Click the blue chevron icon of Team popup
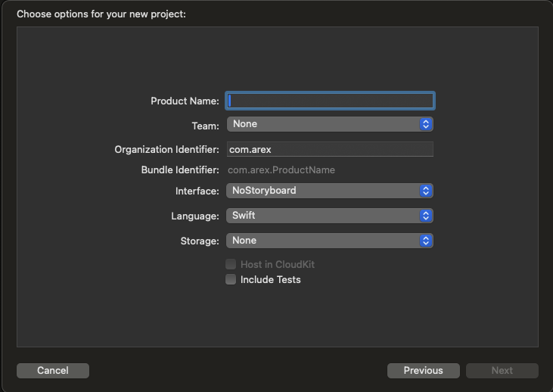This screenshot has height=392, width=553. pyautogui.click(x=426, y=124)
